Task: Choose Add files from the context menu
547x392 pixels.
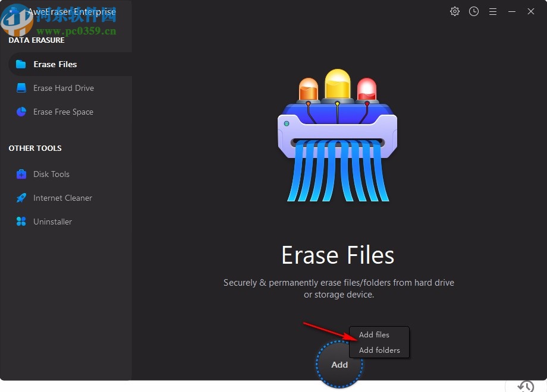Action: [373, 334]
